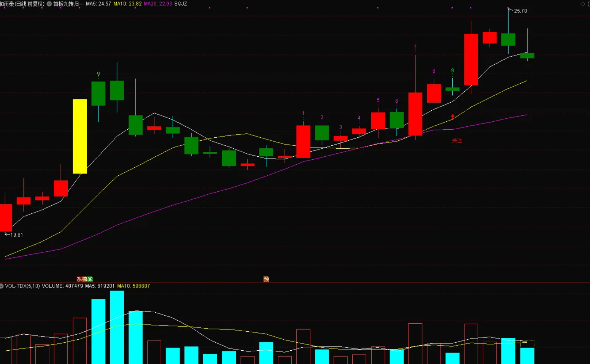Screen dimensions: 590x364
Task: Expand the VOL-TDX indicator dropdown arrow
Action: coord(2,286)
